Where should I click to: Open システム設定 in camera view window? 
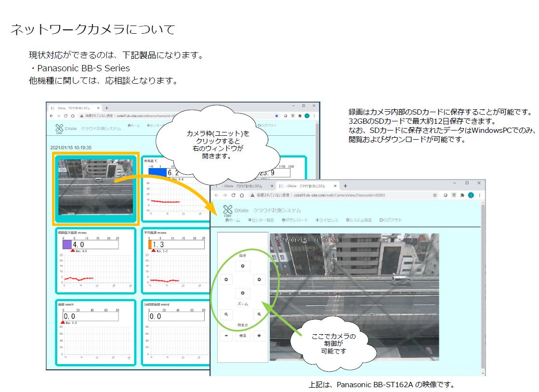tap(359, 220)
